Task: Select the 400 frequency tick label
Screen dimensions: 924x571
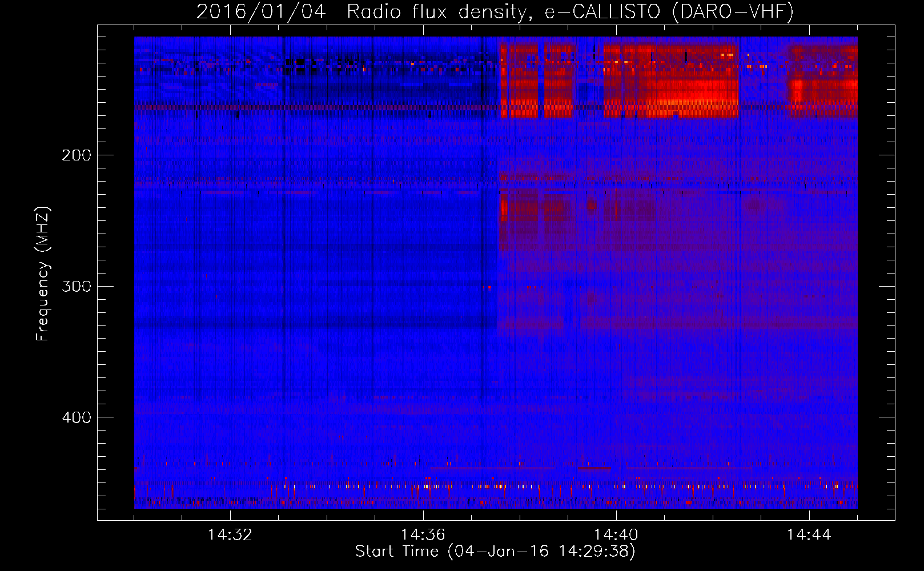Action: (77, 417)
